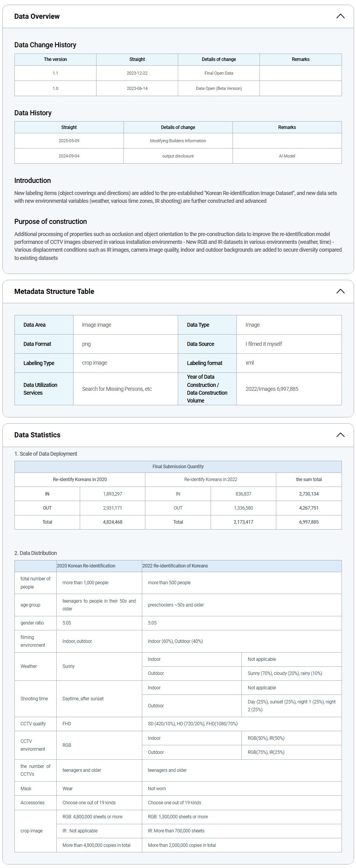Screen dimensions: 356x868
Task: Select the 2022/Images 6,997,885 value
Action: pyautogui.click(x=272, y=389)
